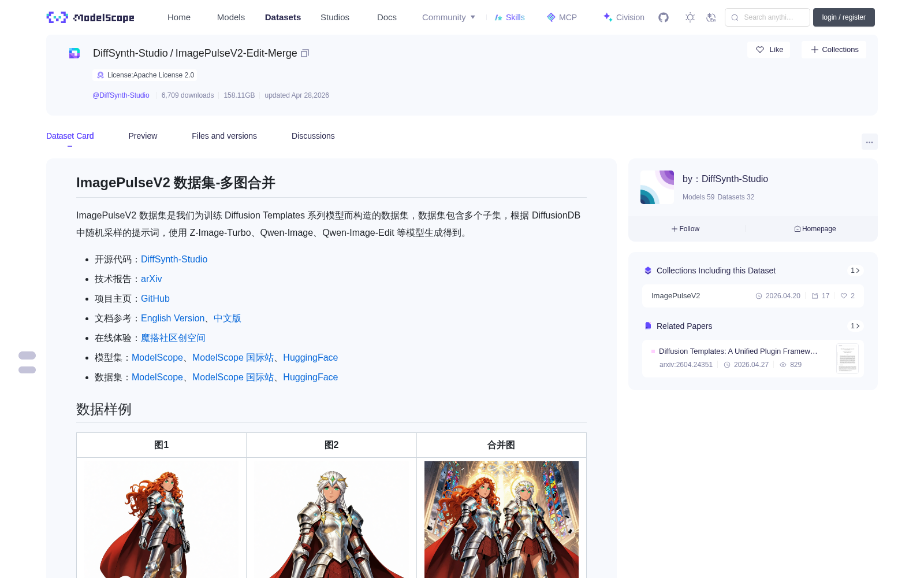Switch site language with translate icon
The image size is (924, 578).
[x=711, y=17]
